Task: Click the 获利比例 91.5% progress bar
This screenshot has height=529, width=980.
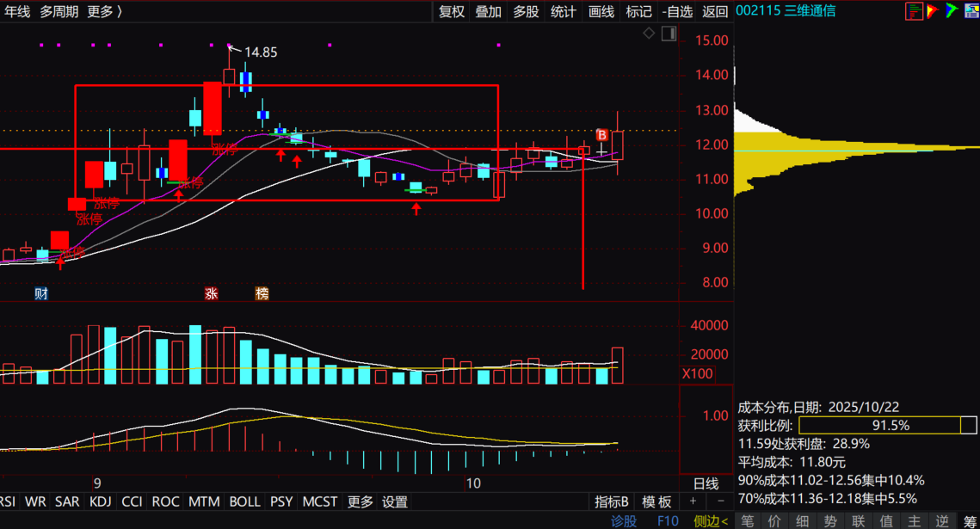Action: tap(887, 425)
